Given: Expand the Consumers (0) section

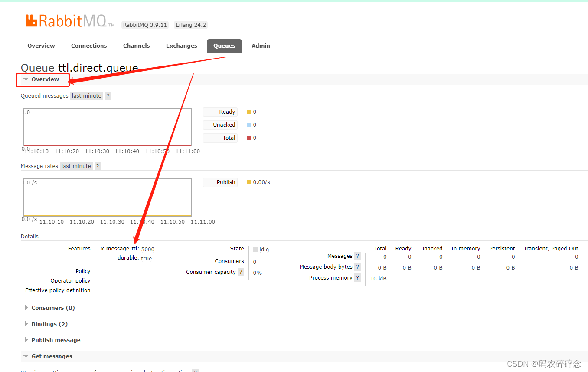Looking at the screenshot, I should [53, 308].
